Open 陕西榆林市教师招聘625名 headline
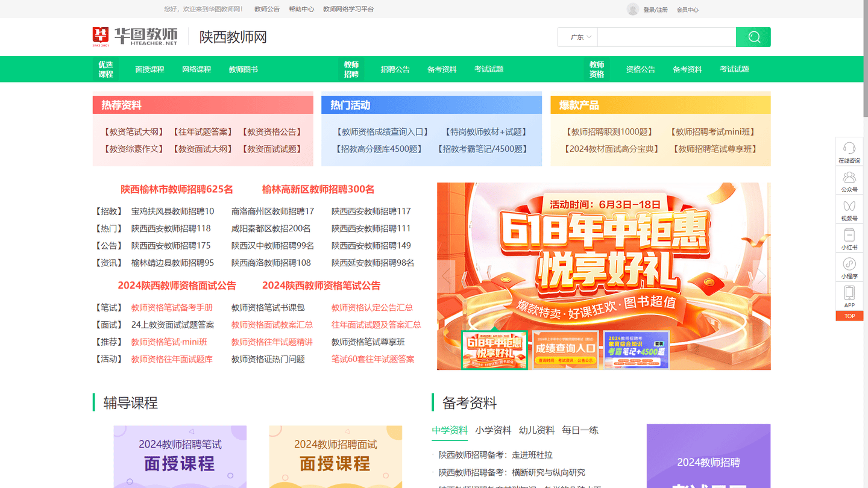 [x=177, y=189]
